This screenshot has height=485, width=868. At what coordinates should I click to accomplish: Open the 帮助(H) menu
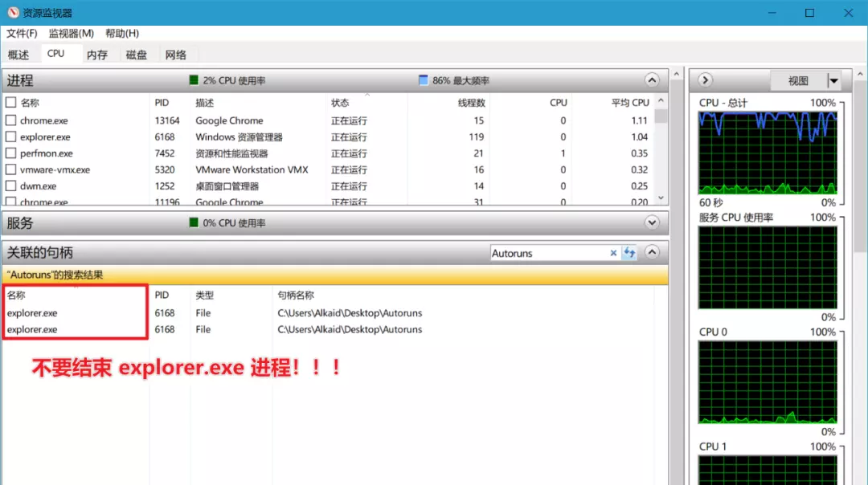pyautogui.click(x=122, y=33)
